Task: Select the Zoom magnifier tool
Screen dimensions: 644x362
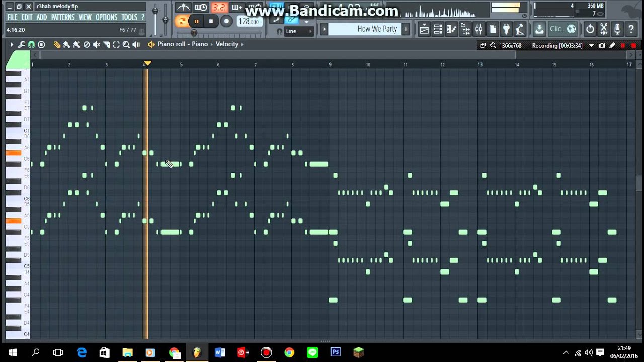Action: 126,44
